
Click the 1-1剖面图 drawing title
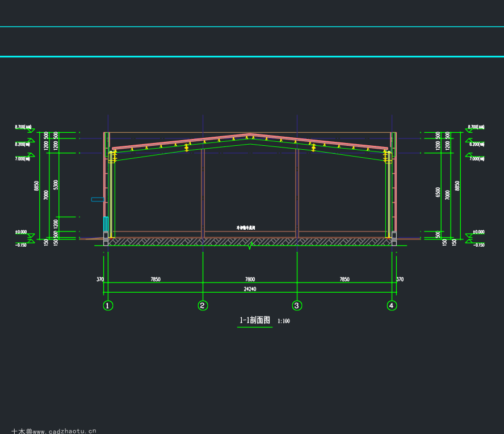coord(255,321)
